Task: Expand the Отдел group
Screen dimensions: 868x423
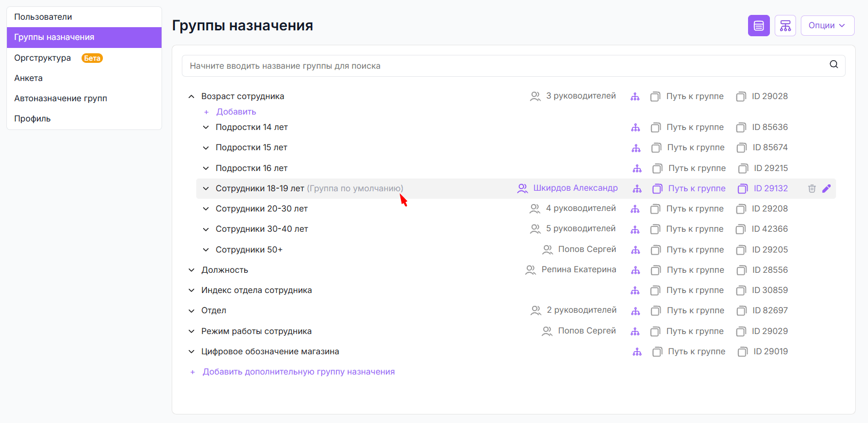Action: [x=191, y=311]
